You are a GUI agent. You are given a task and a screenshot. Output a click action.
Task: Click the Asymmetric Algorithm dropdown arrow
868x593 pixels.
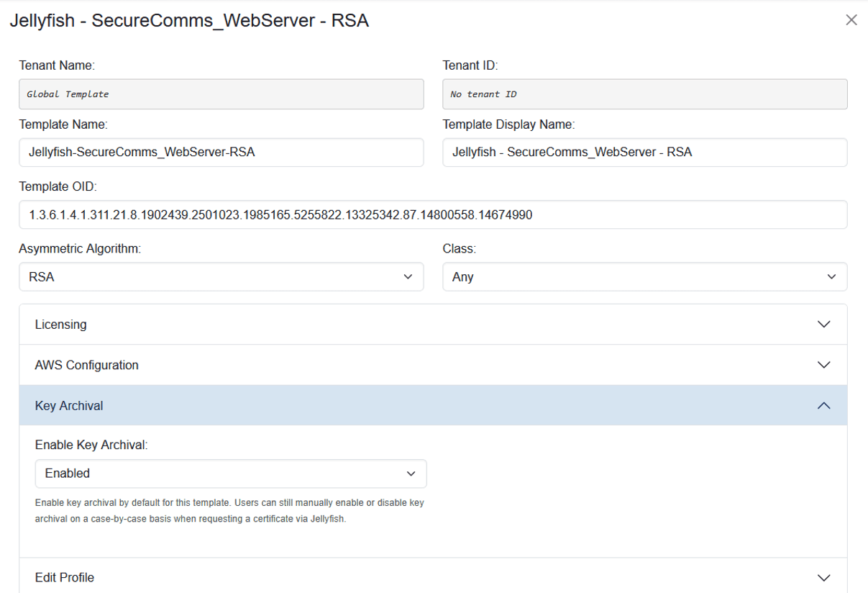(x=408, y=276)
